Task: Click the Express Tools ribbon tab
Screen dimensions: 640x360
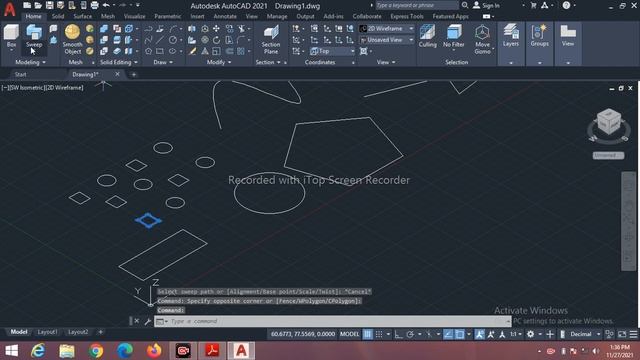Action: (x=407, y=16)
